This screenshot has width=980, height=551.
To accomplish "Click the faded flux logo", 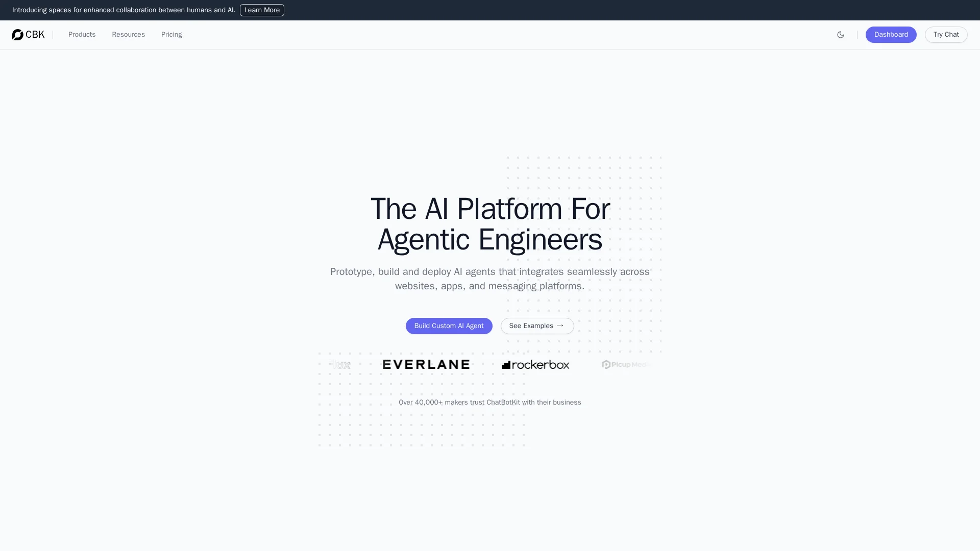I will point(340,364).
